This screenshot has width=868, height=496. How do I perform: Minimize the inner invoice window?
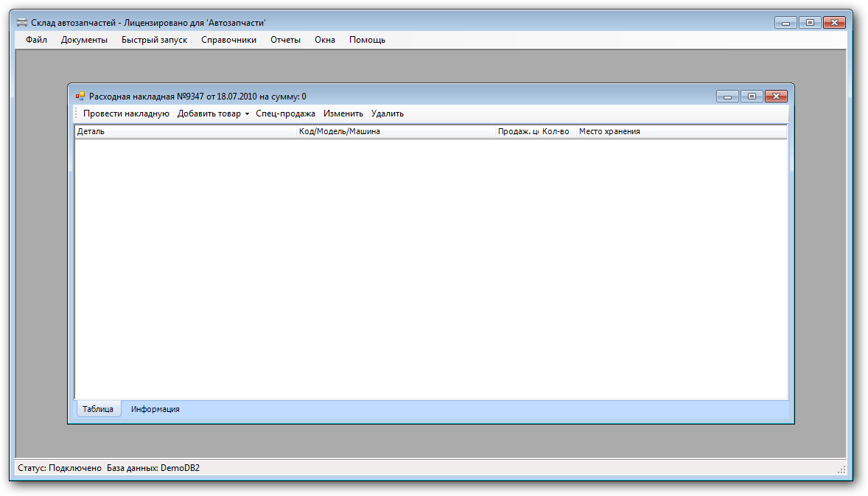[727, 97]
